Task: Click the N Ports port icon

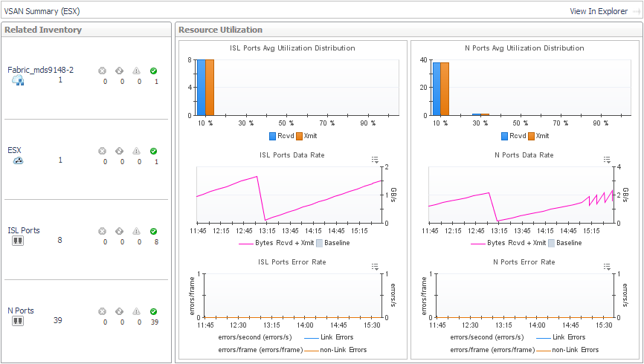Action: (18, 321)
